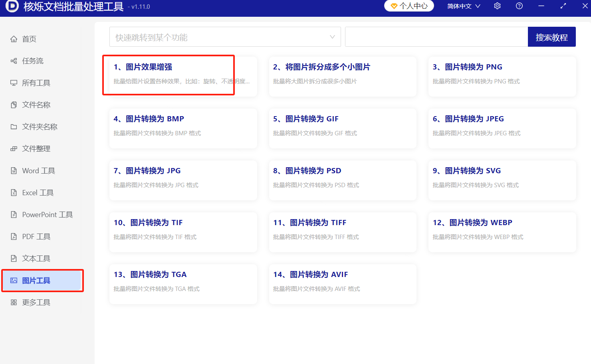Select the PDF 工具 sidebar icon

(x=14, y=236)
